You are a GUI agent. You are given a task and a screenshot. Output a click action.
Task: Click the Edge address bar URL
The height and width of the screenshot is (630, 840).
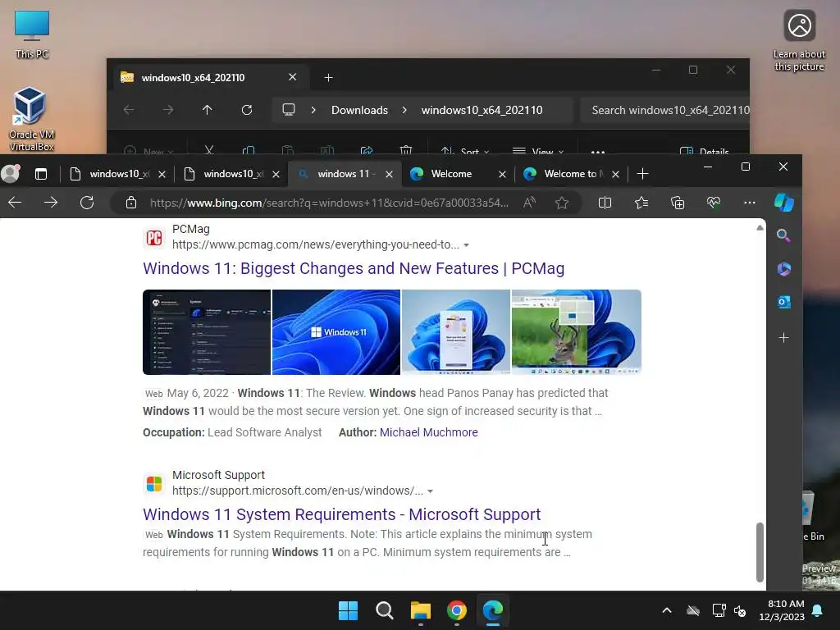pos(329,203)
